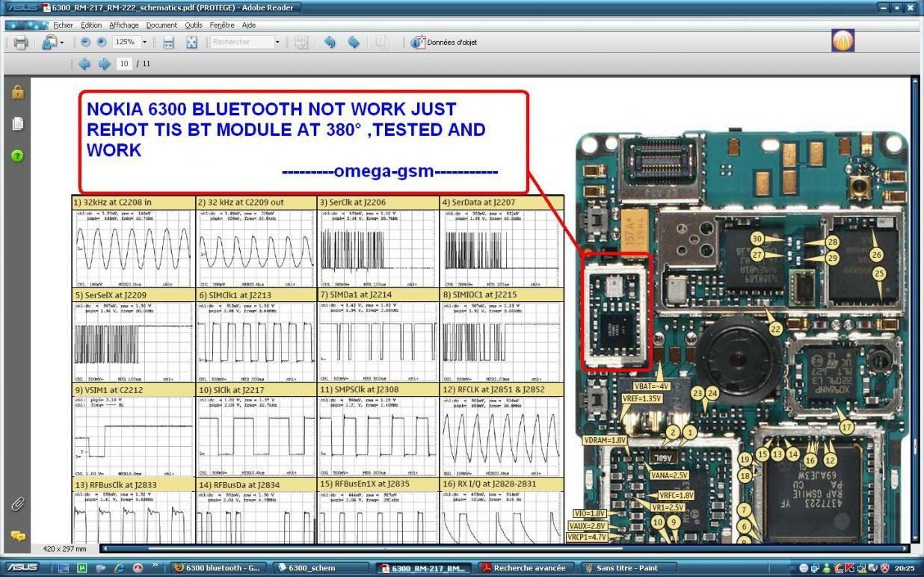924x577 pixels.
Task: Zoom in with the plus button
Action: pos(102,43)
